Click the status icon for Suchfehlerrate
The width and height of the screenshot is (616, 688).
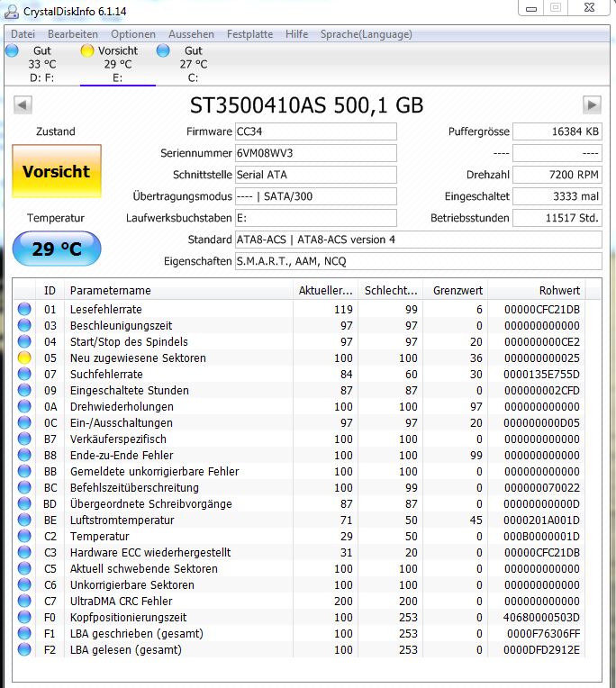pyautogui.click(x=24, y=374)
